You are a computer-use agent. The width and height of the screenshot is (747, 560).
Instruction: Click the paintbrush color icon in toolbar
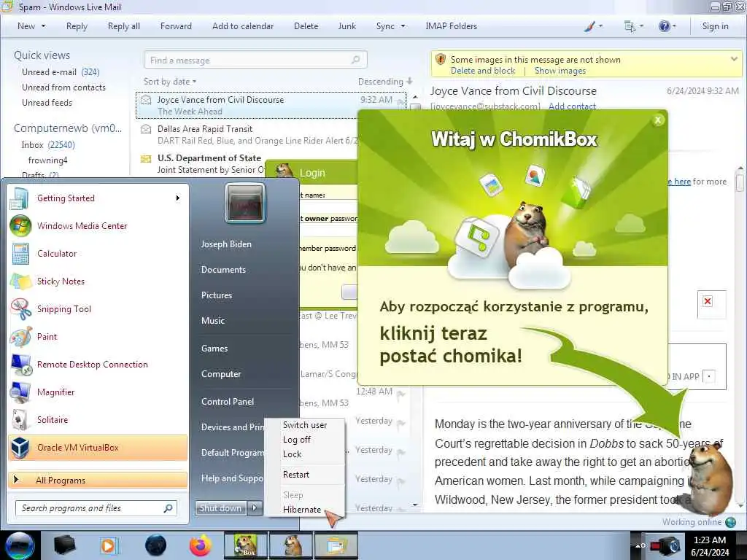(589, 26)
